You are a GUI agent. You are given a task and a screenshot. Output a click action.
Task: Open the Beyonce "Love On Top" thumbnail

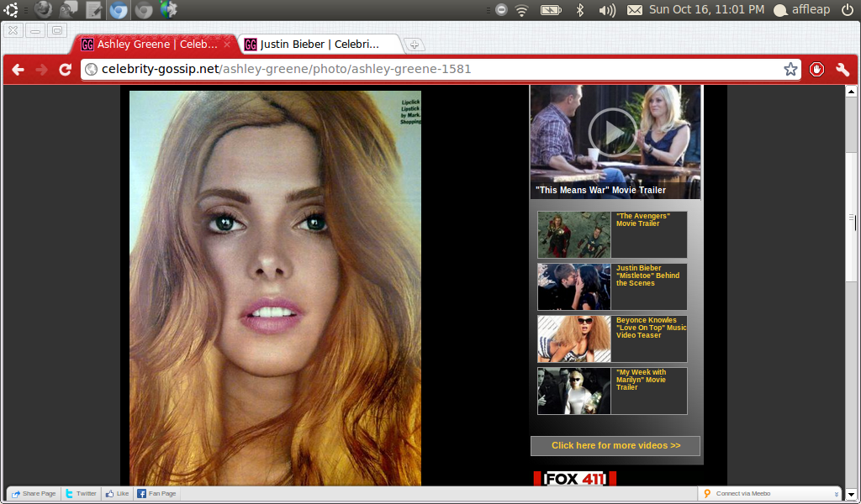point(573,339)
